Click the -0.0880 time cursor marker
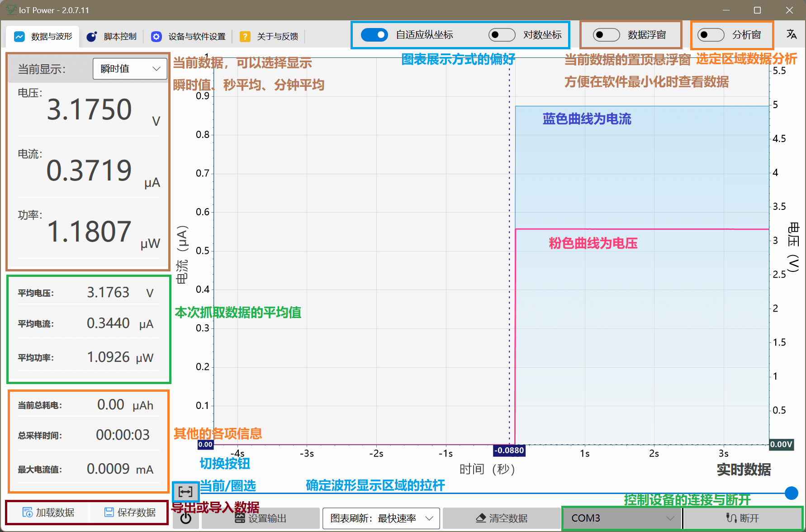The width and height of the screenshot is (806, 532). (509, 451)
